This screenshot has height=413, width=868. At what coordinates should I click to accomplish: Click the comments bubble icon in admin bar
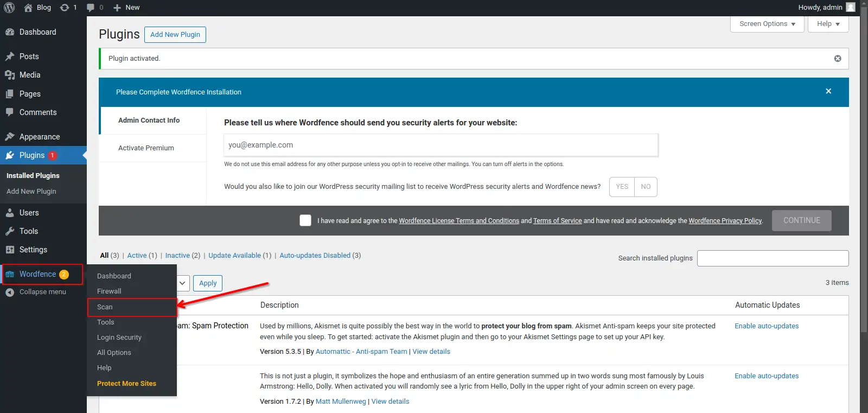pyautogui.click(x=91, y=8)
